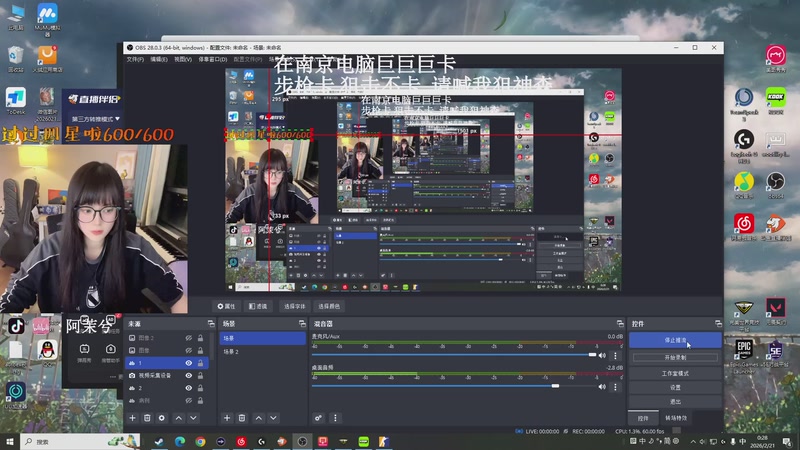The height and width of the screenshot is (450, 800).
Task: Hide the 视频采集设备 source
Action: [x=188, y=376]
